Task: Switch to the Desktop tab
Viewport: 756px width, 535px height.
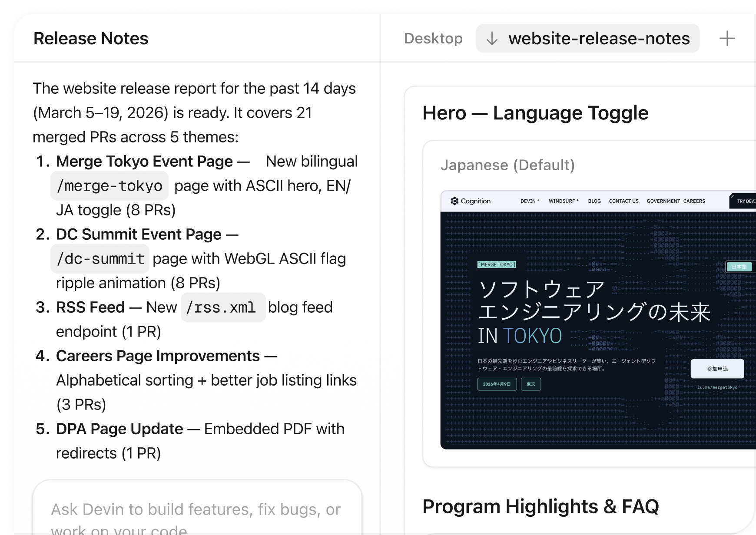Action: coord(433,39)
